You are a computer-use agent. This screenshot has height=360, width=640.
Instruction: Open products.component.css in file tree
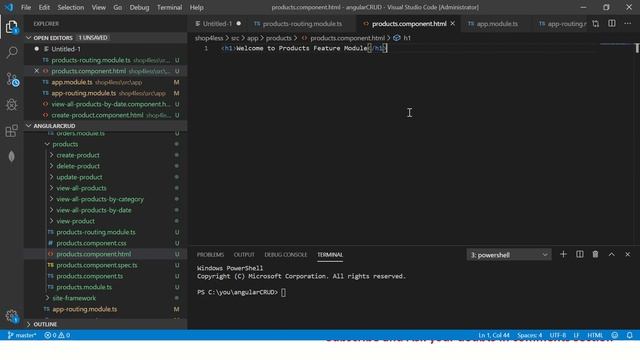[x=91, y=243]
